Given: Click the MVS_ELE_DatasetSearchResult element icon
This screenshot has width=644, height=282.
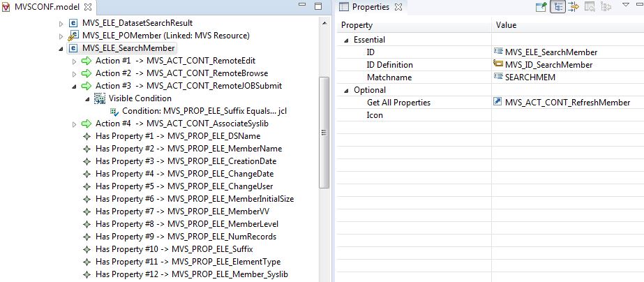Looking at the screenshot, I should (x=73, y=23).
